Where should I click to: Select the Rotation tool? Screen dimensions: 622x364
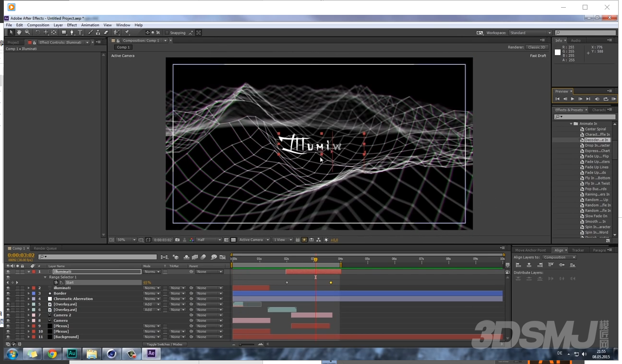[x=38, y=33]
